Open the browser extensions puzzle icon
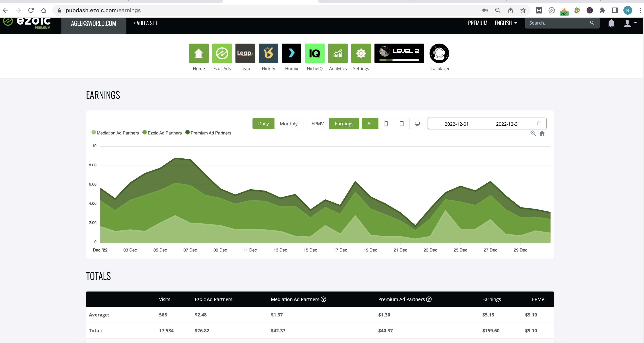This screenshot has height=343, width=644. point(602,10)
